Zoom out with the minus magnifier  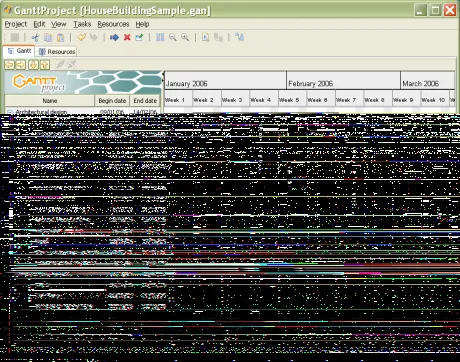click(173, 37)
